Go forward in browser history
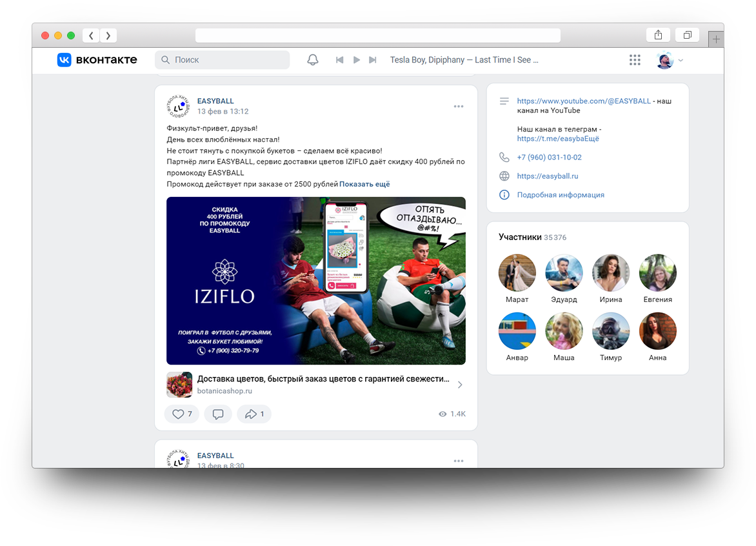This screenshot has height=546, width=756. (108, 35)
